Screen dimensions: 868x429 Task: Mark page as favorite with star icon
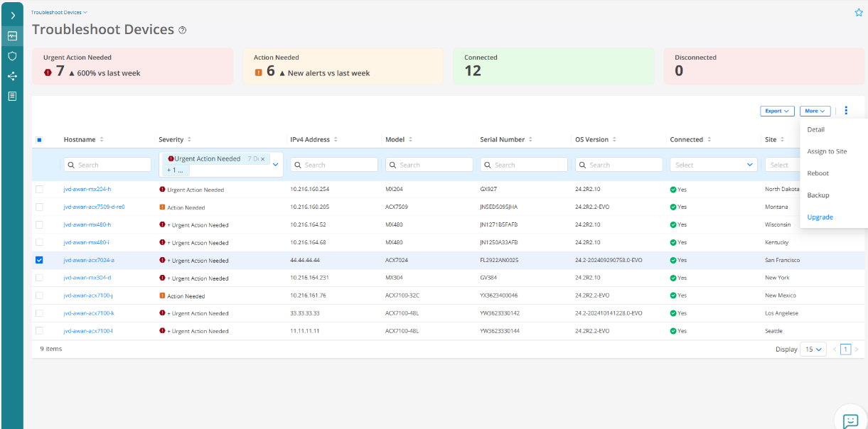pyautogui.click(x=857, y=13)
